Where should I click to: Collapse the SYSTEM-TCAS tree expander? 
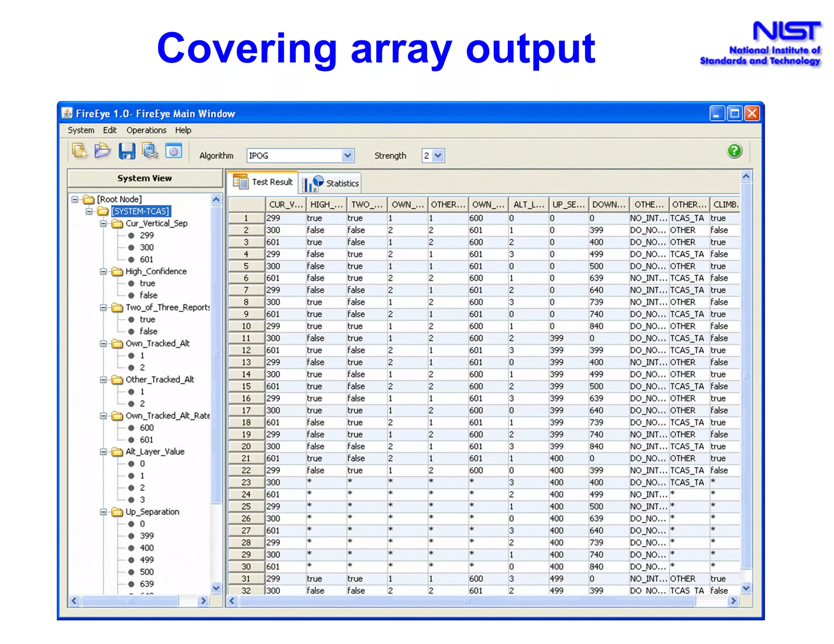point(89,211)
